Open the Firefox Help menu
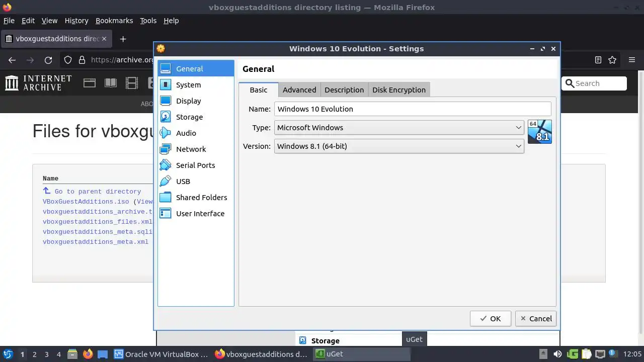Screen dimensions: 644x362 (171, 21)
